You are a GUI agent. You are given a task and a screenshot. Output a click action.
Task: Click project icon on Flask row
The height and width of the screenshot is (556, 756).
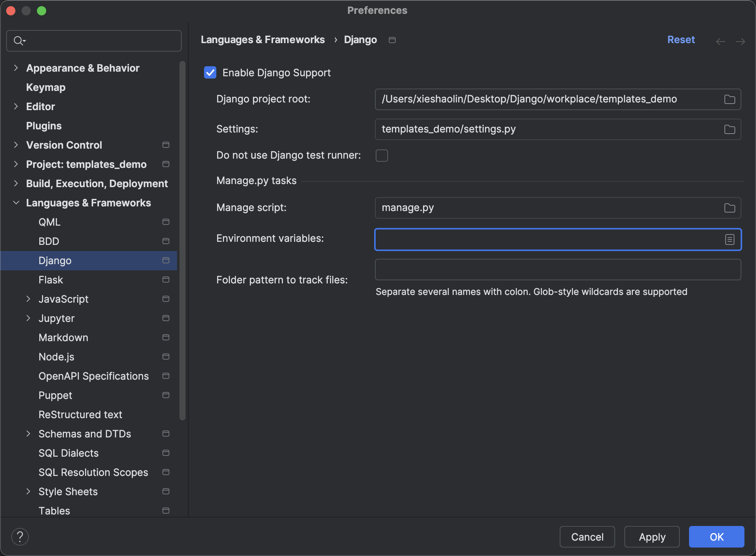coord(166,280)
